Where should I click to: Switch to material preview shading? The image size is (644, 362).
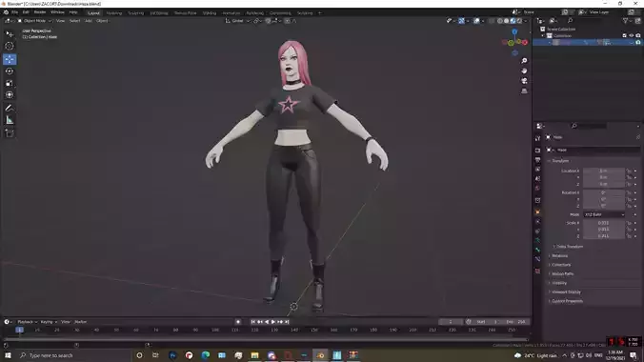[513, 21]
